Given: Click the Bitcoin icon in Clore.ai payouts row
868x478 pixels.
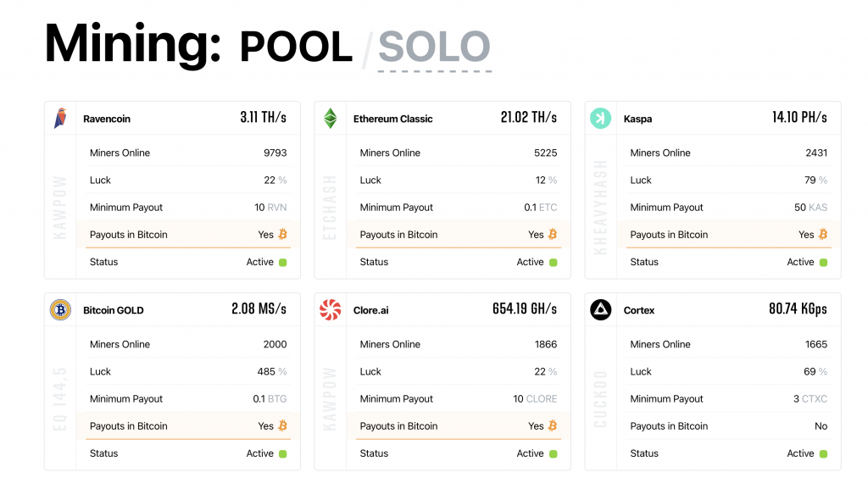Looking at the screenshot, I should point(553,426).
